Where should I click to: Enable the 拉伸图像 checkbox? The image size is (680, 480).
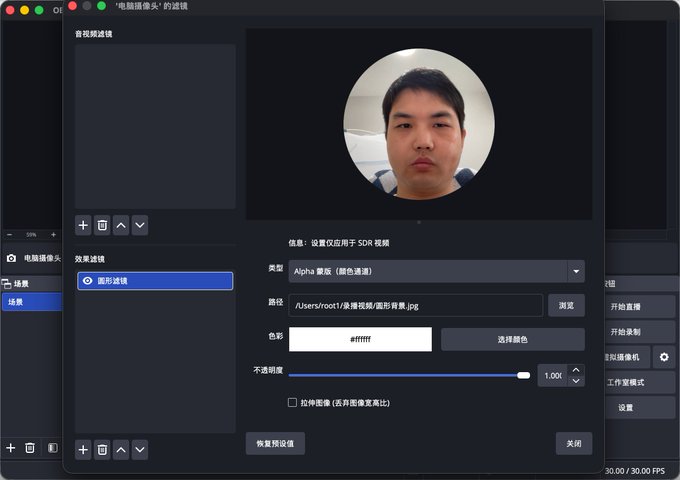292,402
